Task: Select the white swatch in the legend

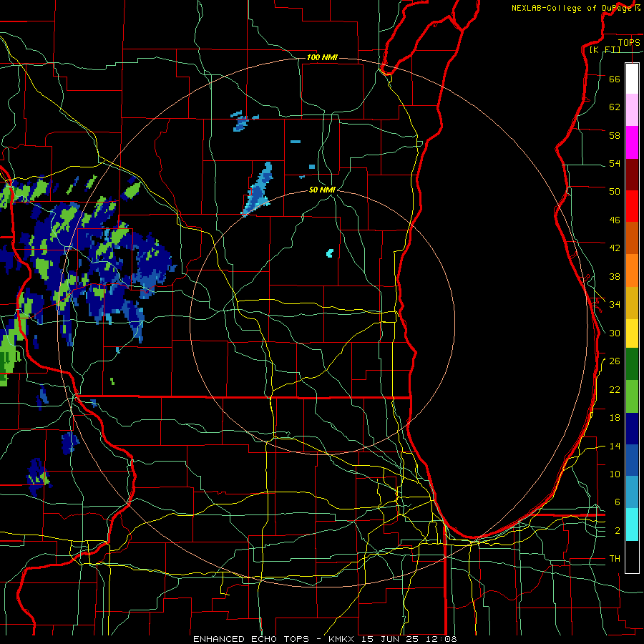Action: coord(632,79)
